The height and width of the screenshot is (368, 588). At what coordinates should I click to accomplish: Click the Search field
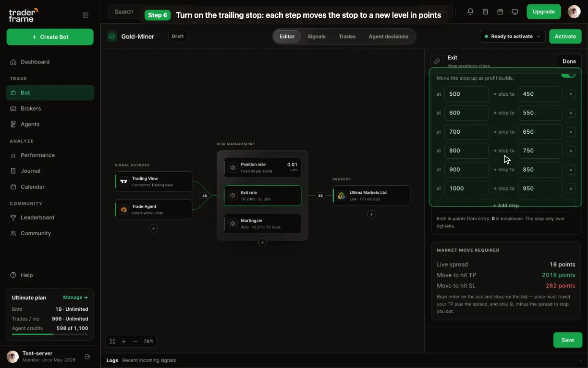click(x=149, y=12)
